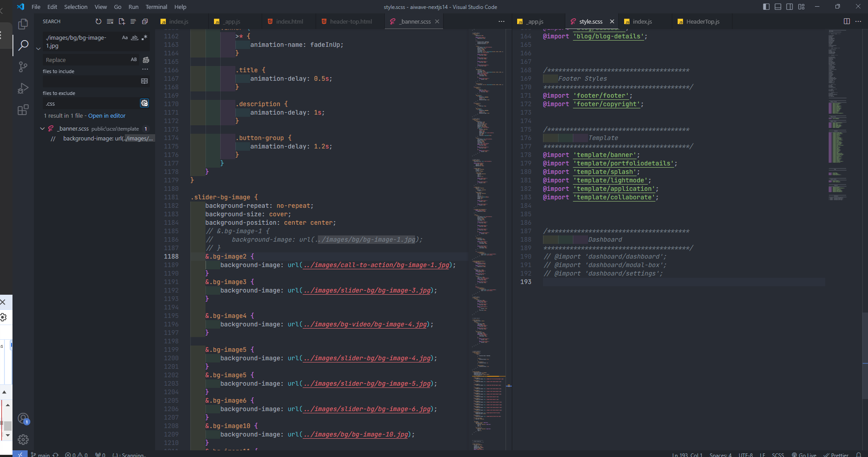Viewport: 868px width, 457px height.
Task: Collapse all search results icon
Action: tap(145, 21)
